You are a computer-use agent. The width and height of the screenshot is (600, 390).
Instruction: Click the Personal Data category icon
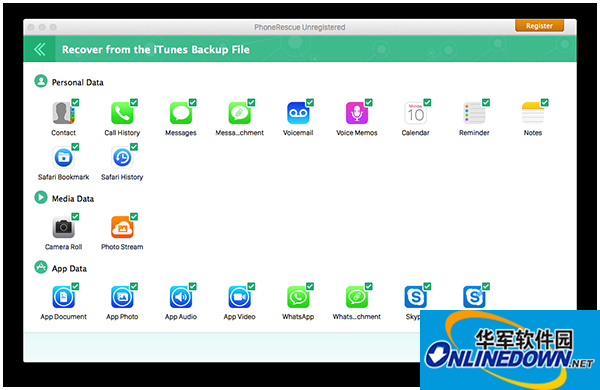tap(41, 81)
